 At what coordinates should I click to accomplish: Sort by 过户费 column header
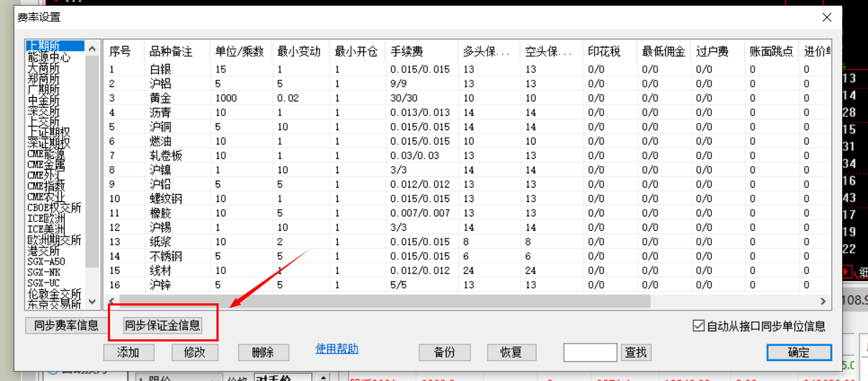(x=718, y=51)
